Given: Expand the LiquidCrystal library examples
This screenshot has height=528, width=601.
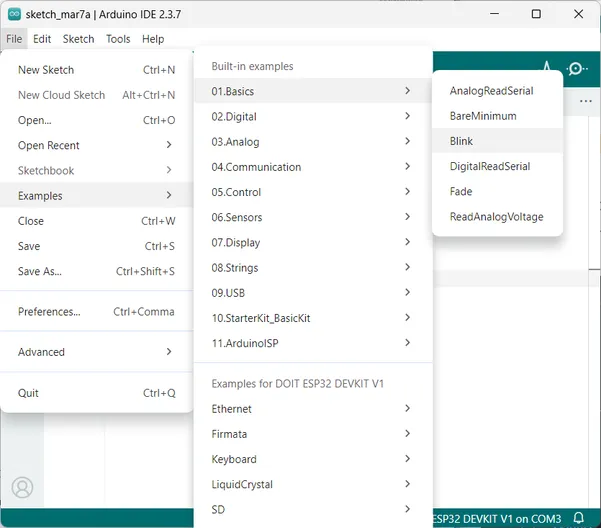Looking at the screenshot, I should pos(313,484).
